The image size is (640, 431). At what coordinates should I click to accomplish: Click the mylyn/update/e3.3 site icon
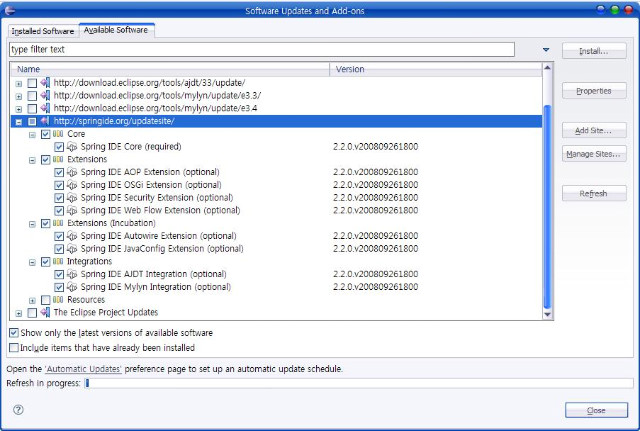point(45,96)
